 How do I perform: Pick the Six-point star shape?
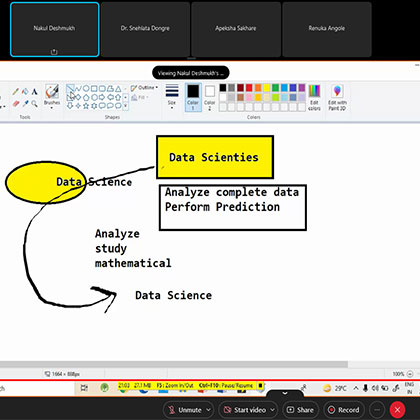click(x=94, y=105)
